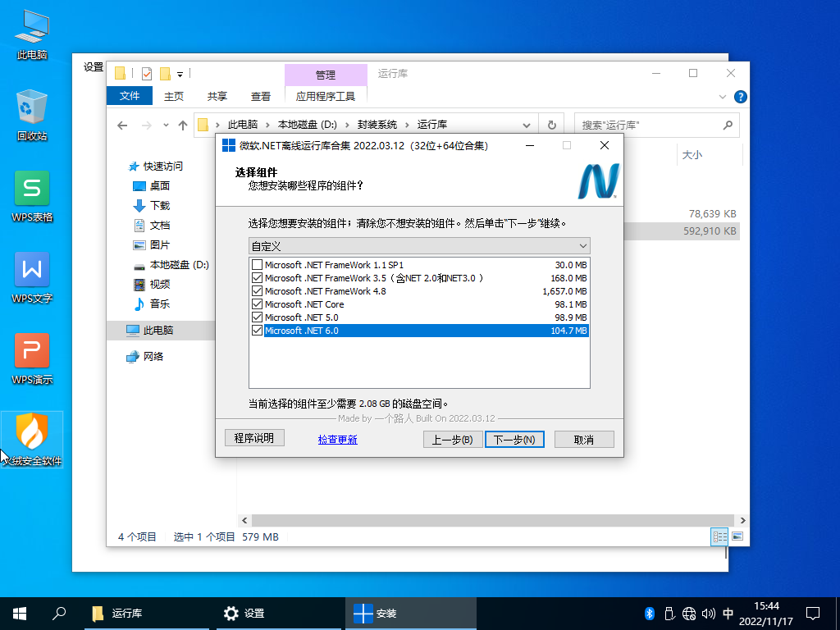Expand the 快速访问 tree node
The width and height of the screenshot is (840, 630).
pos(121,166)
